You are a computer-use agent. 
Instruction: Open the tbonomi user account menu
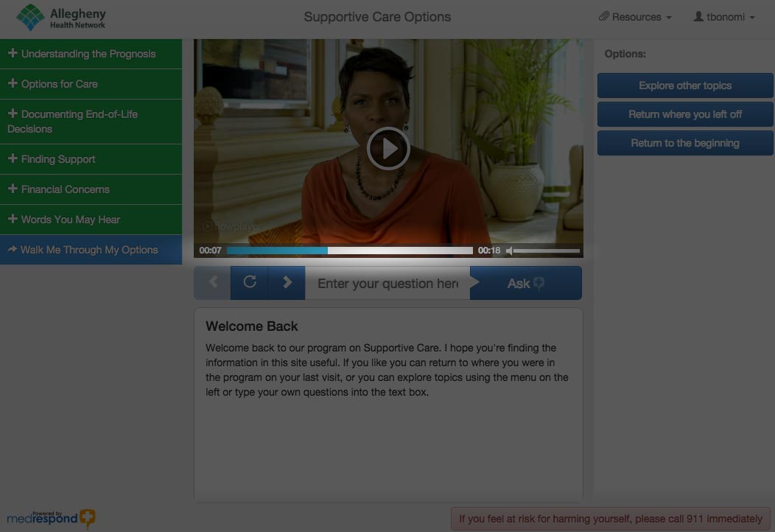724,17
